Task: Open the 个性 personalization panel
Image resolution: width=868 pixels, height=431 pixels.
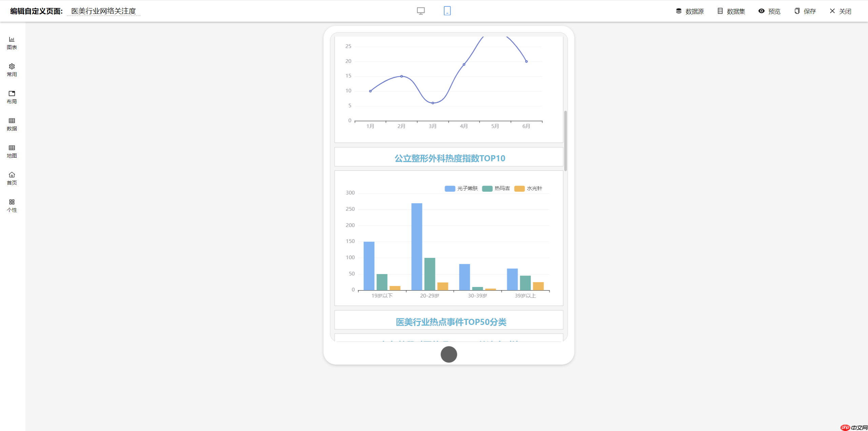Action: (x=12, y=206)
